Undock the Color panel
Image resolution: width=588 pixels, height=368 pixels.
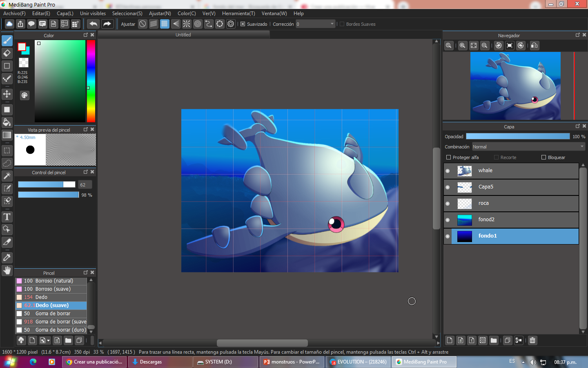click(x=86, y=35)
